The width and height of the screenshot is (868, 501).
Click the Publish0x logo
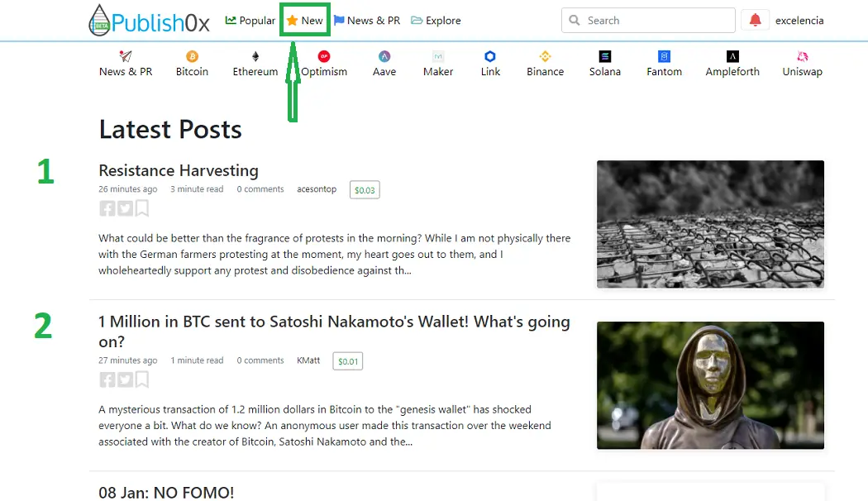[x=149, y=21]
